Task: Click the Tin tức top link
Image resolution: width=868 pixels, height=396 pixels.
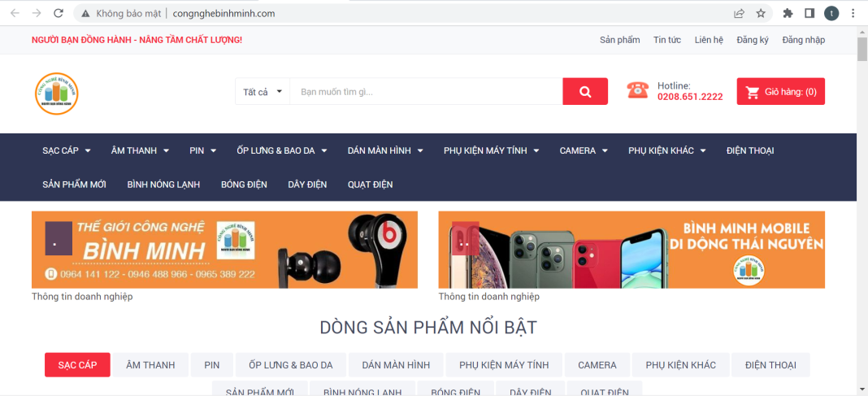Action: click(667, 40)
